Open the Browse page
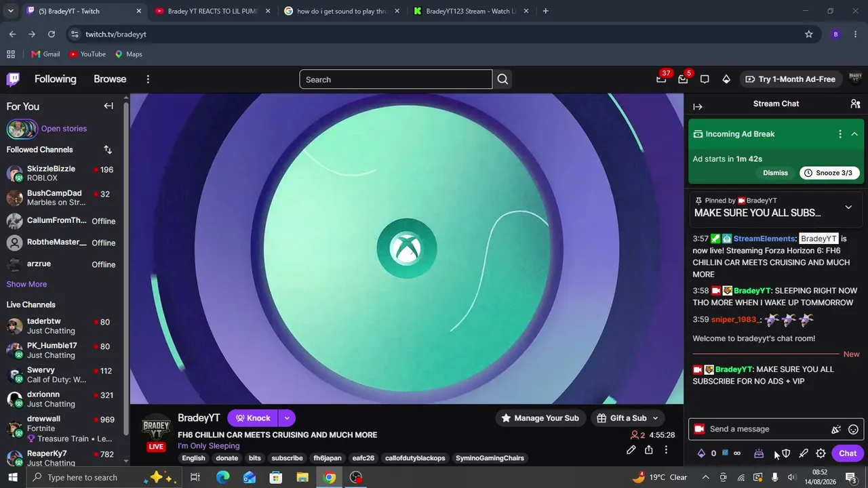 (x=110, y=79)
